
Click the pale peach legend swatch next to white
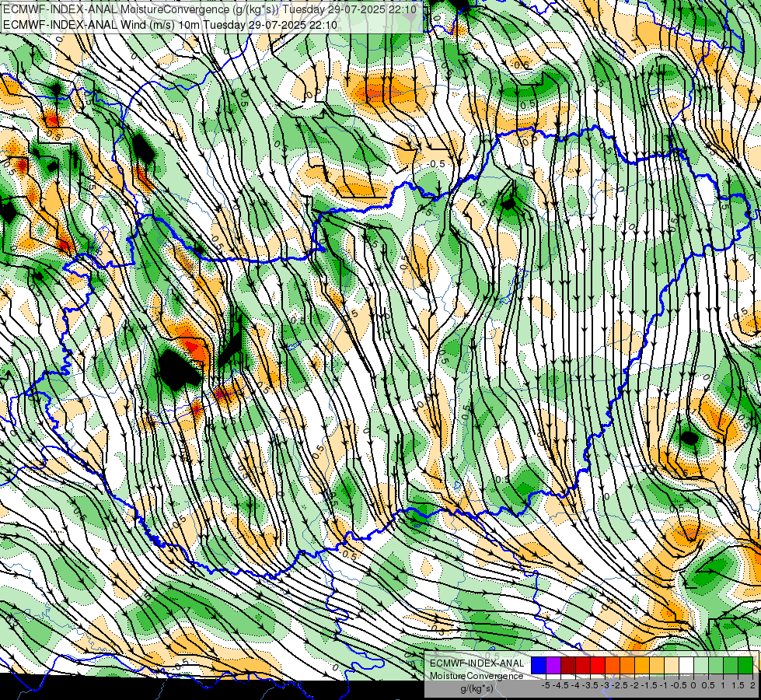pyautogui.click(x=672, y=665)
